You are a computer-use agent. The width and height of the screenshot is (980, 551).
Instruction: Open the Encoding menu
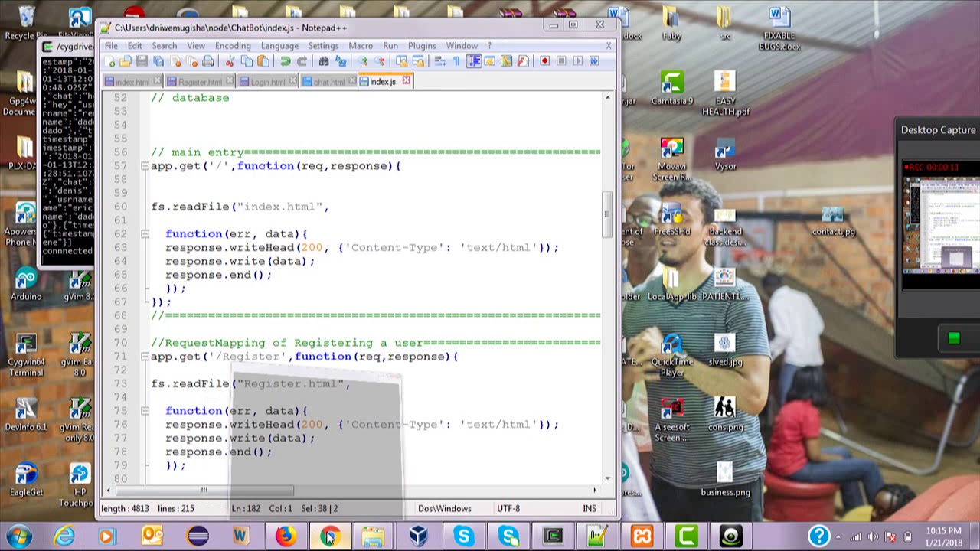[x=233, y=46]
